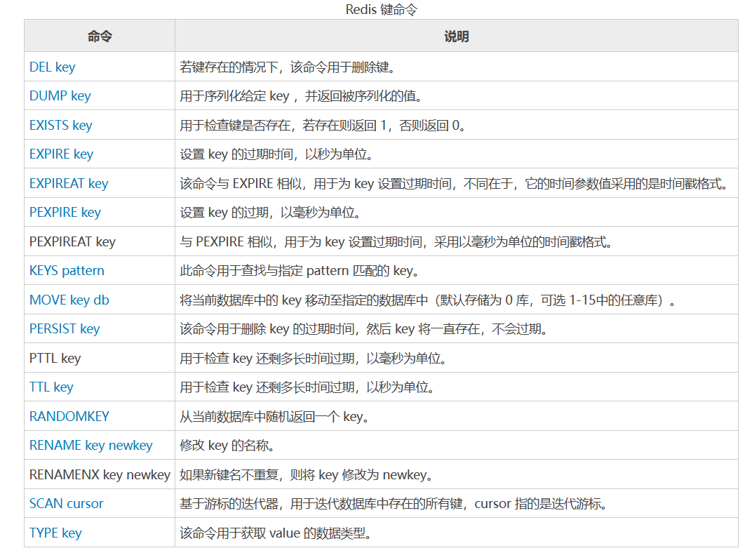Open the EXPIRE key command link
752x560 pixels.
point(60,154)
